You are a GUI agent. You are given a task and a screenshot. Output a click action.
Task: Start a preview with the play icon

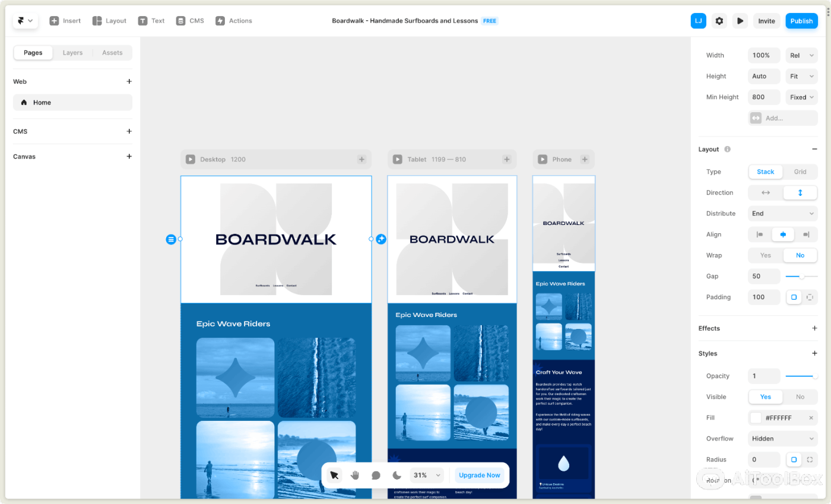coord(740,20)
